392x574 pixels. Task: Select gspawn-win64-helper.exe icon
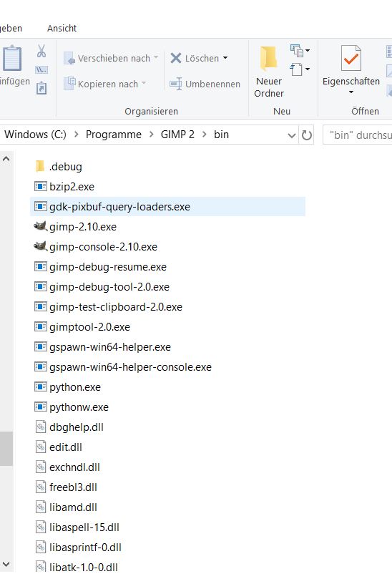(41, 346)
